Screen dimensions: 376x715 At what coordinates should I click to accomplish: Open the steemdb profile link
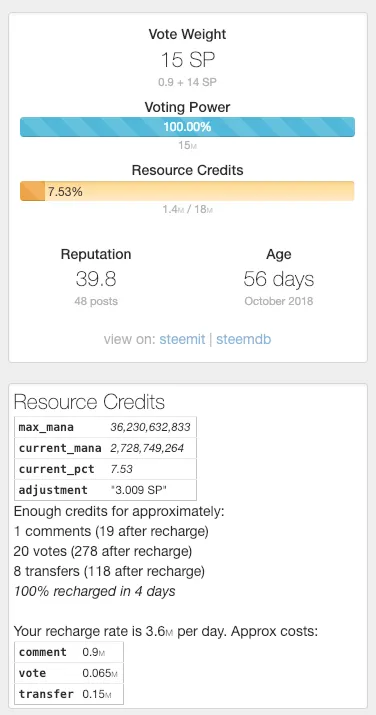coord(243,339)
